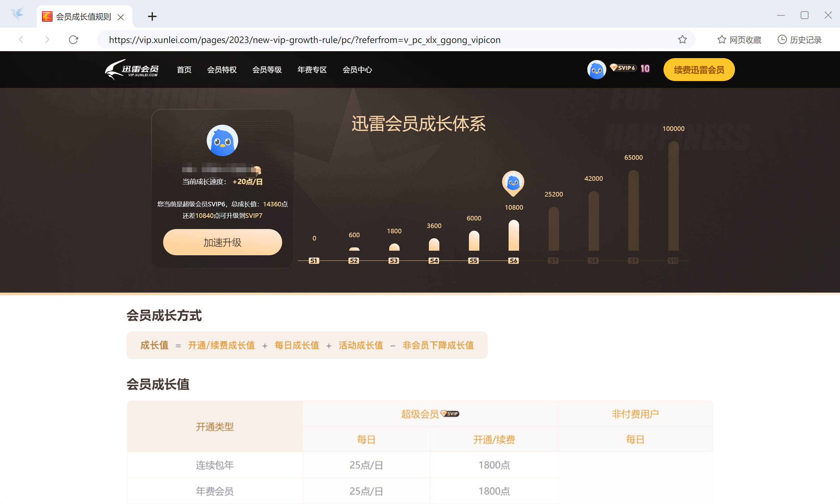This screenshot has width=840, height=504.
Task: Open 年费专区 navigation item
Action: [x=312, y=70]
